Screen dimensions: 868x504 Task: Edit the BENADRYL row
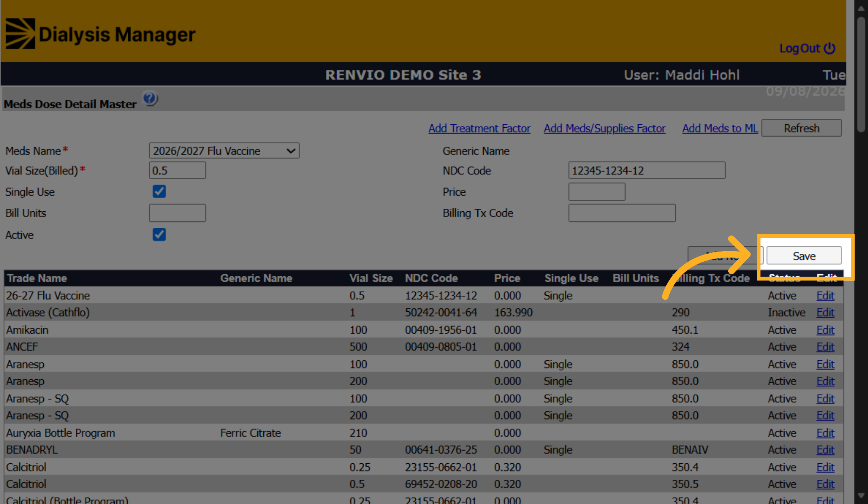coord(825,449)
